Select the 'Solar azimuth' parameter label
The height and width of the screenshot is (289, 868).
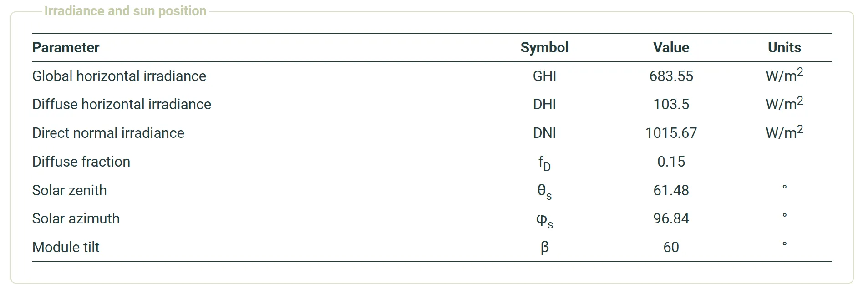click(76, 218)
